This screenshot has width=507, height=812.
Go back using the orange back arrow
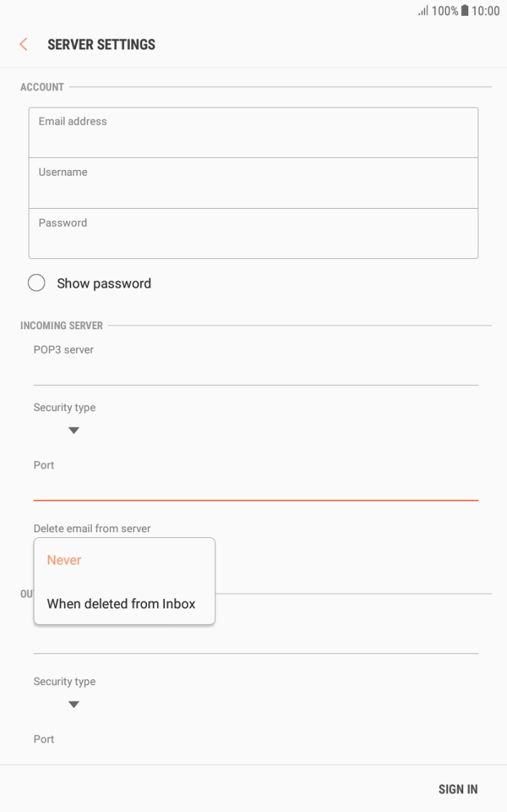[22, 44]
